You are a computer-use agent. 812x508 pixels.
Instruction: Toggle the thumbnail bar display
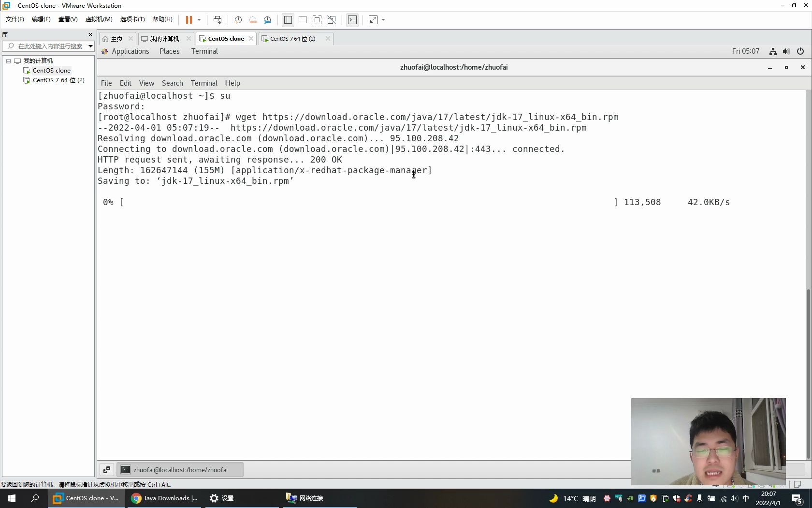[x=303, y=20]
